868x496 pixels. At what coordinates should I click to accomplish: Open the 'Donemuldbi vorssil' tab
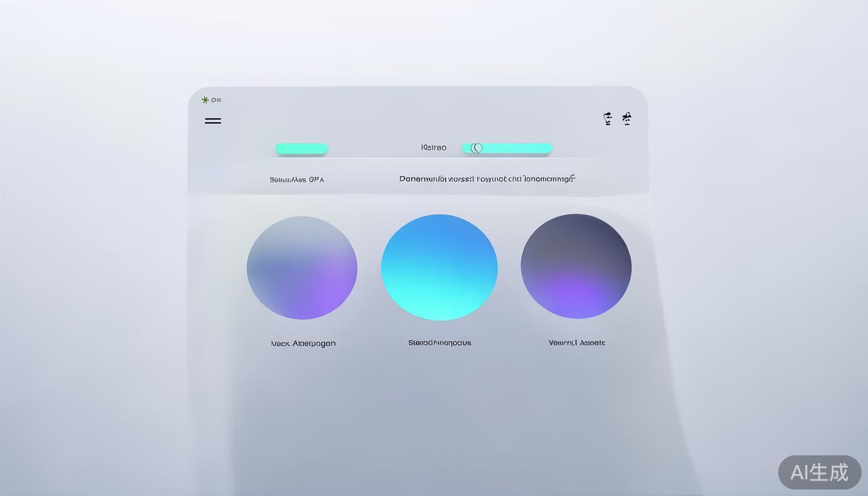487,179
